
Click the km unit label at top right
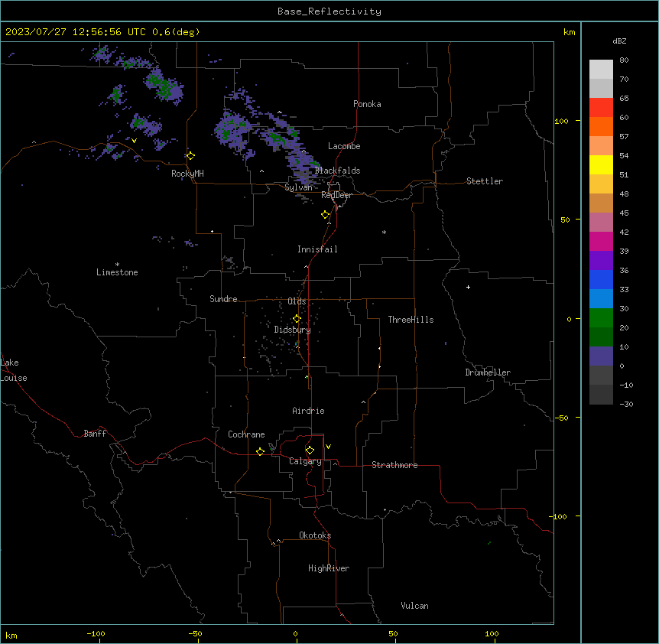pyautogui.click(x=569, y=32)
